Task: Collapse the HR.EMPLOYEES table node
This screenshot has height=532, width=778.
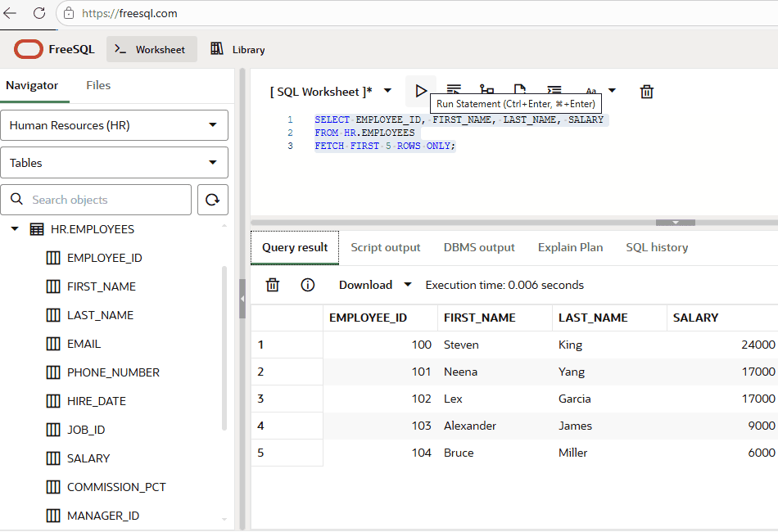Action: point(13,229)
